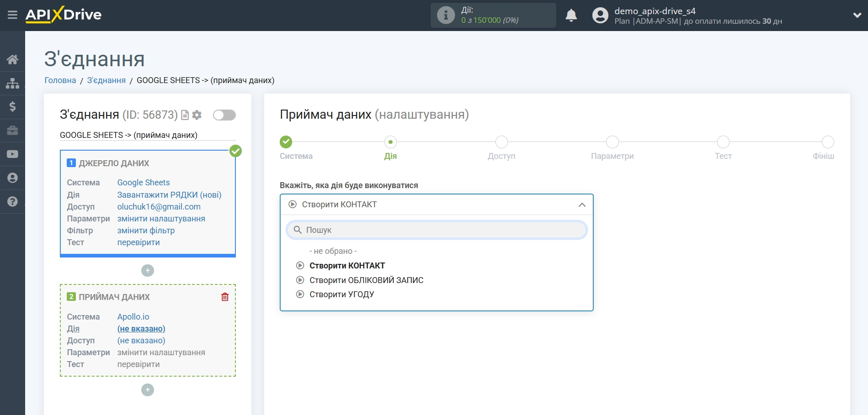Open the YouTube video icon in the sidebar
Image resolution: width=868 pixels, height=415 pixels.
pos(12,154)
